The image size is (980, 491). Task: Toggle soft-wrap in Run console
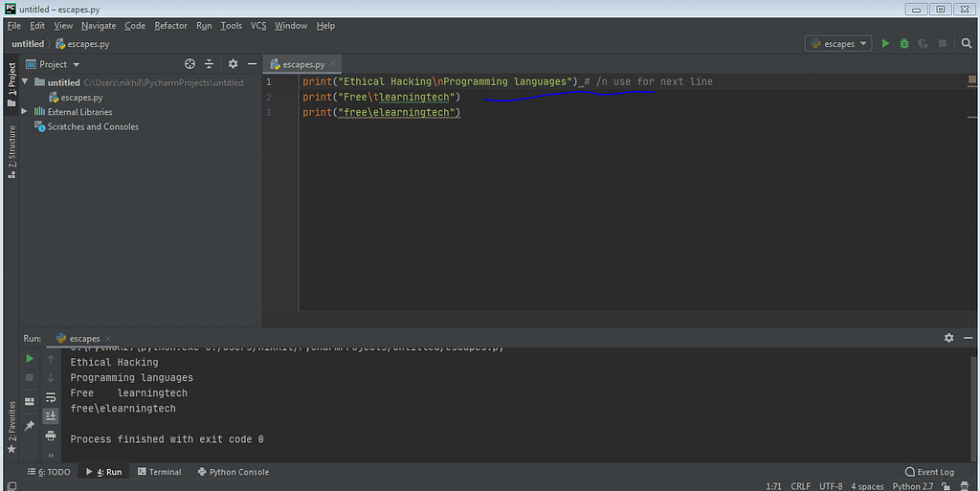(x=51, y=397)
